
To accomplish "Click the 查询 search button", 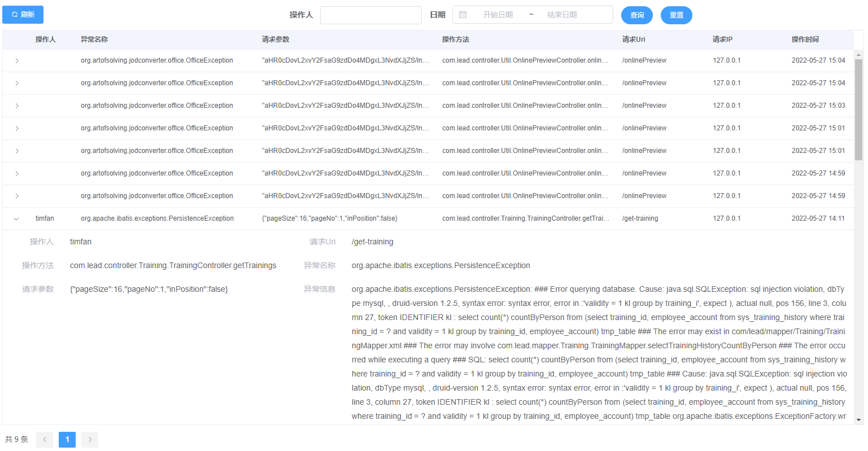I will click(637, 15).
